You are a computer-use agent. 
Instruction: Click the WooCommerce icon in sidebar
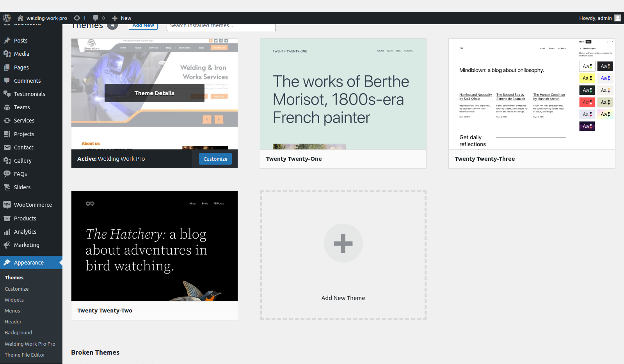click(7, 205)
